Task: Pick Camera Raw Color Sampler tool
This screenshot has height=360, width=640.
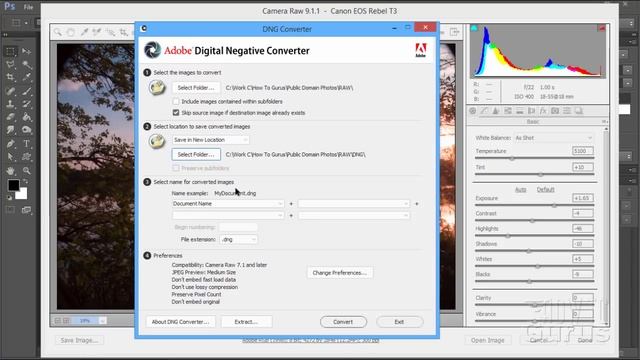Action: click(97, 32)
